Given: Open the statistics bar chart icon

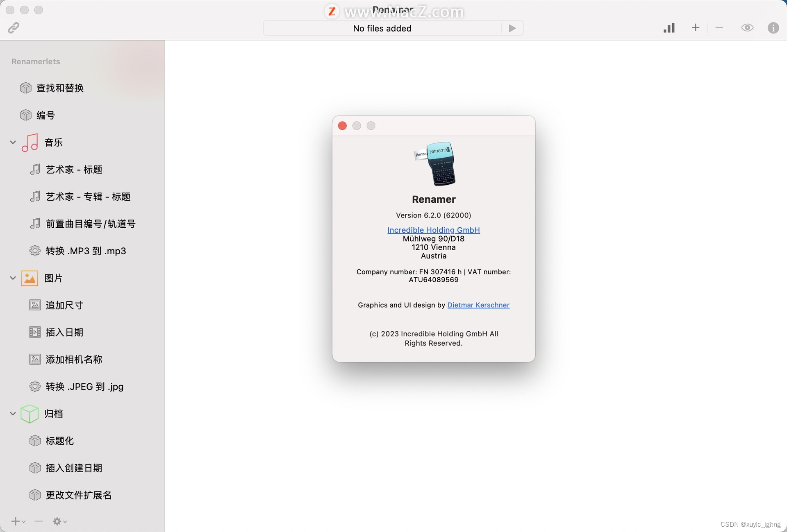Looking at the screenshot, I should point(669,28).
